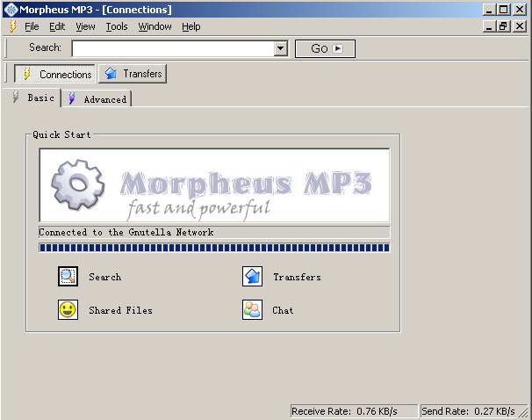This screenshot has width=532, height=420.
Task: Click inside the Search input field
Action: (x=173, y=48)
